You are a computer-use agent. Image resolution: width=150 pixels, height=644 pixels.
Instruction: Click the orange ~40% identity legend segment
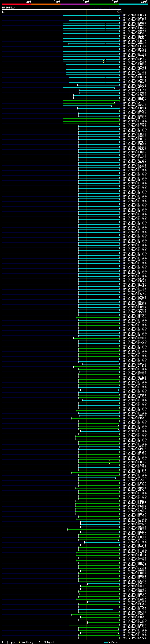[x=46, y=4]
